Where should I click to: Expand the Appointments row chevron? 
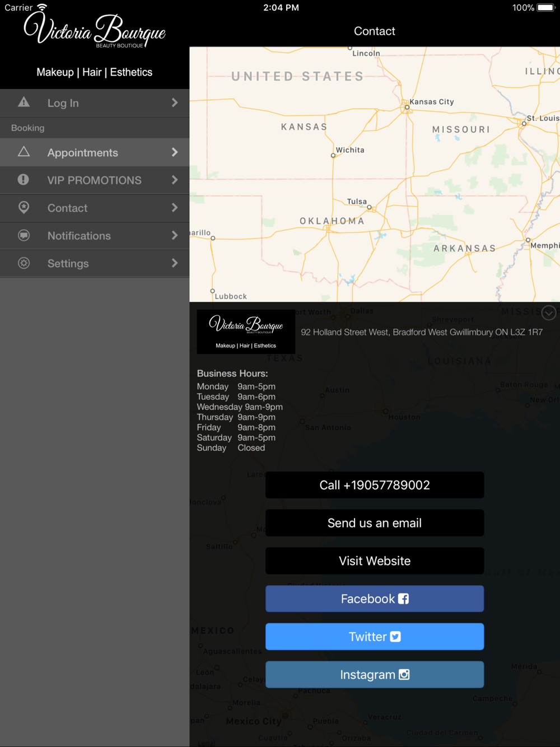(x=175, y=152)
